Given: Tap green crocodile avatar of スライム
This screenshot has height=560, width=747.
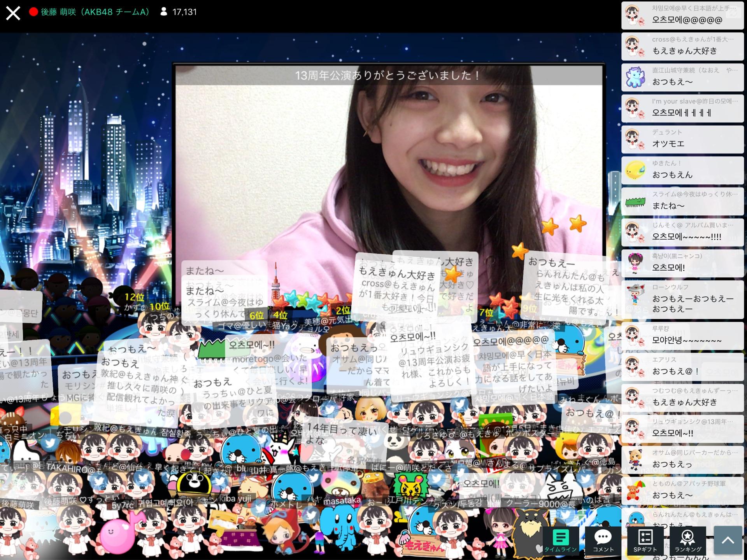Looking at the screenshot, I should (636, 201).
